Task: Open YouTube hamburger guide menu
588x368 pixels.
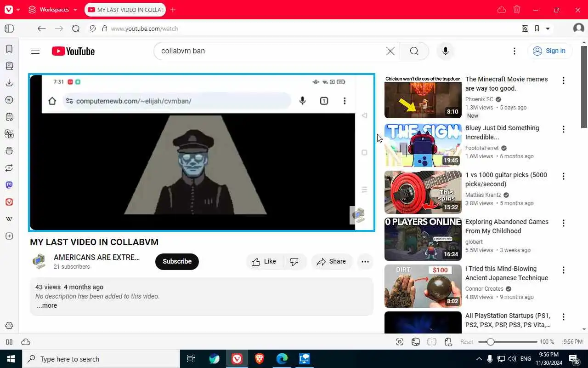Action: [35, 51]
